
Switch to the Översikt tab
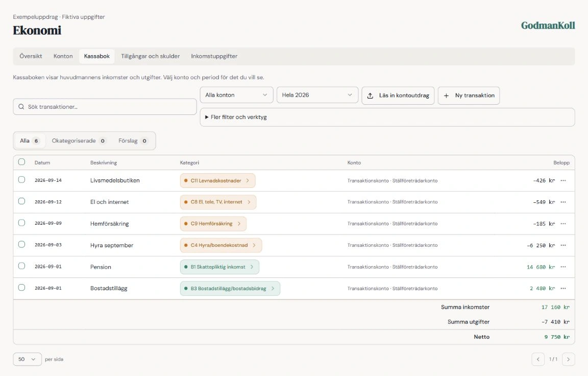(x=31, y=56)
